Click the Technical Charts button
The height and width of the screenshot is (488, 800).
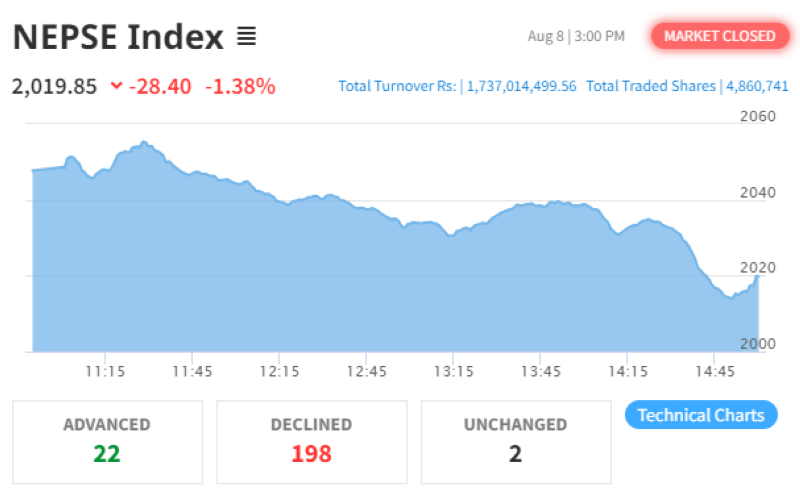pos(700,415)
